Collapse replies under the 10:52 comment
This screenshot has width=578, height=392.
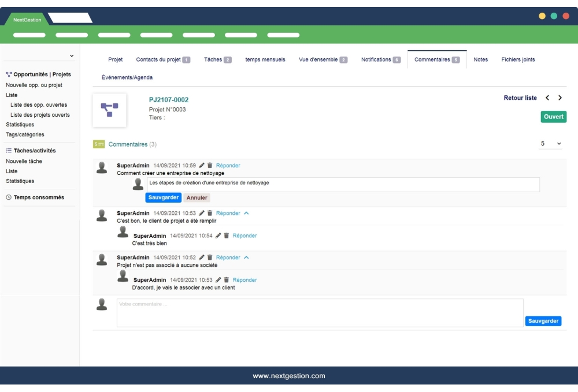(x=246, y=257)
